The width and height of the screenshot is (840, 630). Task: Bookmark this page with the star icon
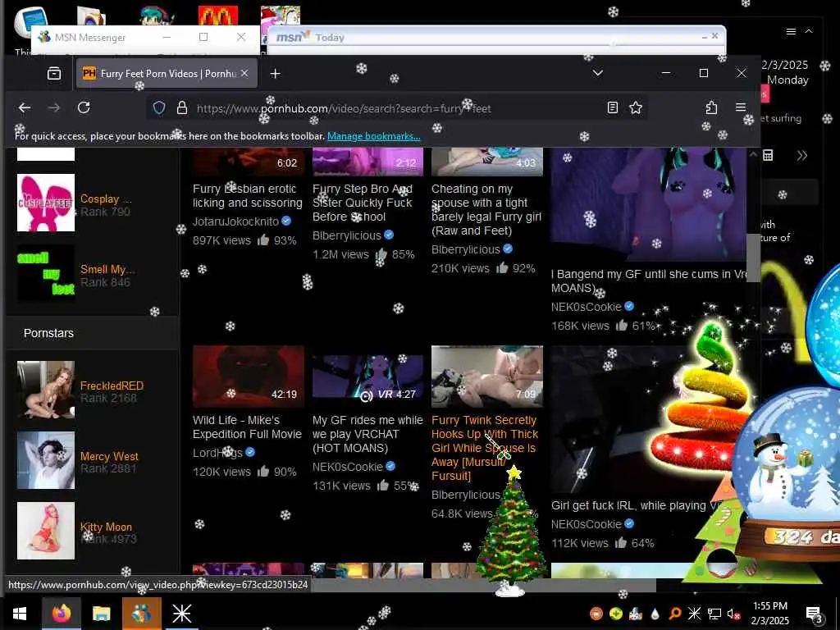(x=636, y=107)
